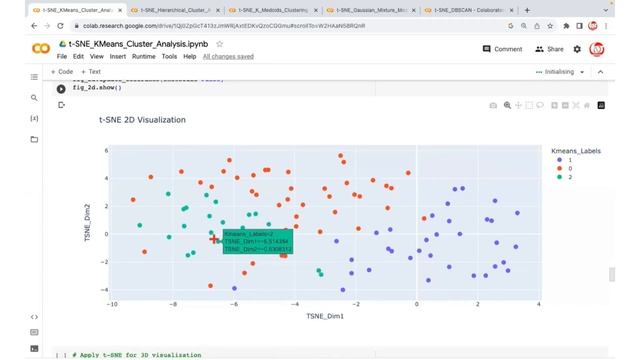This screenshot has width=640, height=360.
Task: Toggle Kmeans_Labels 2 trace in legend
Action: [x=565, y=177]
